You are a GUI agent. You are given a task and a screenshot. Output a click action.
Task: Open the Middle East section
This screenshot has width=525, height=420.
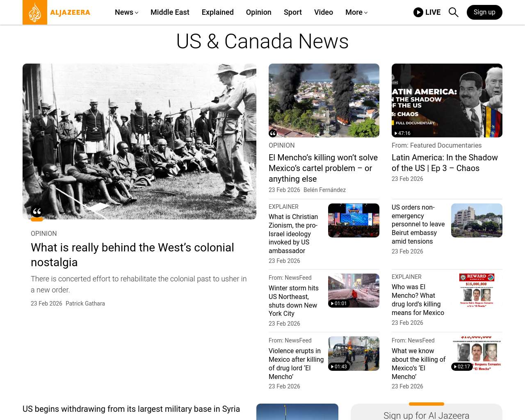(x=170, y=12)
